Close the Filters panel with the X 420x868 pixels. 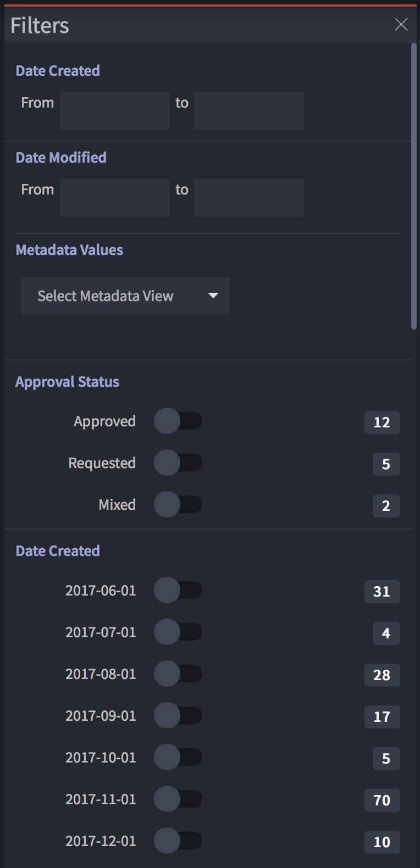point(401,25)
